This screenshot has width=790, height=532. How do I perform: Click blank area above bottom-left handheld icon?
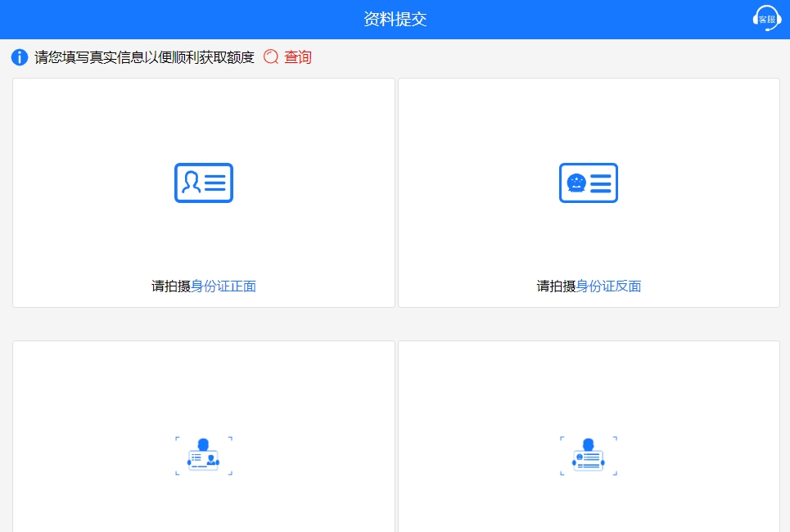204,385
